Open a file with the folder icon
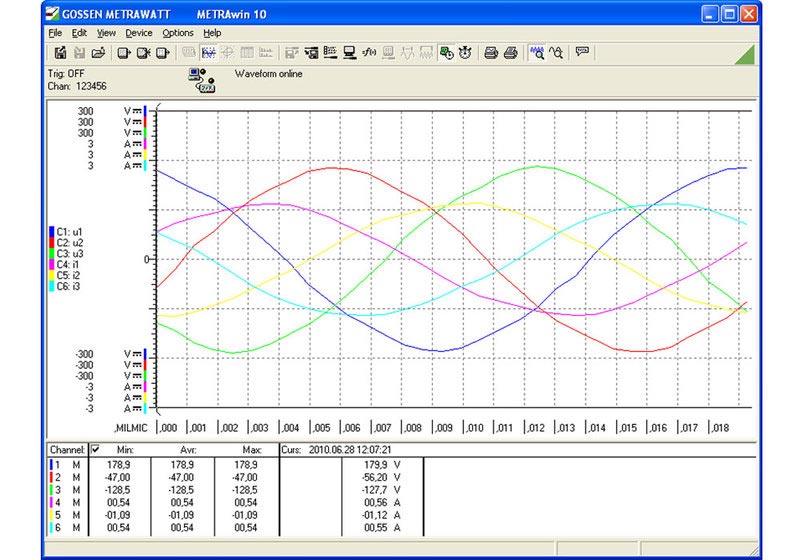The width and height of the screenshot is (800, 560). (x=98, y=53)
